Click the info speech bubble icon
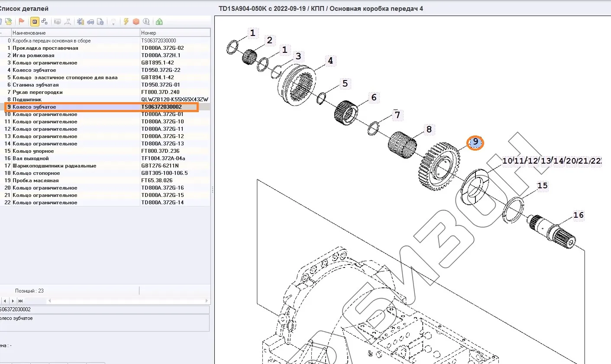The image size is (611, 364). (x=146, y=22)
